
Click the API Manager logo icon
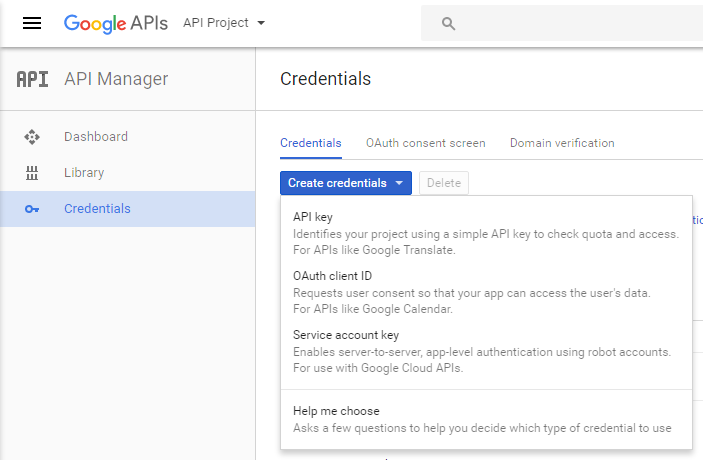(x=32, y=80)
